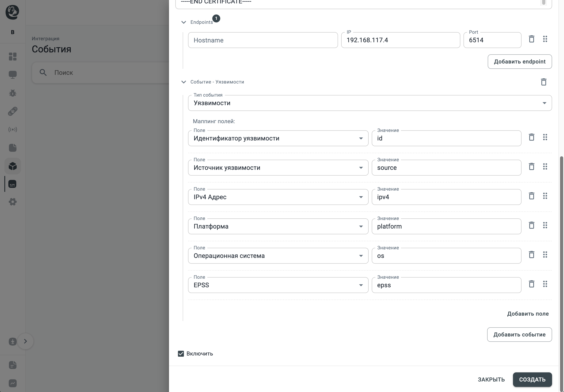Uncheck the Включить checkbox

(x=181, y=354)
